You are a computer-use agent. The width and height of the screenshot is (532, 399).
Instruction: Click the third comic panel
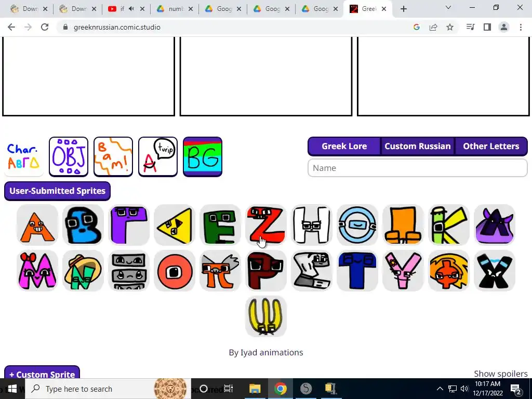click(444, 76)
